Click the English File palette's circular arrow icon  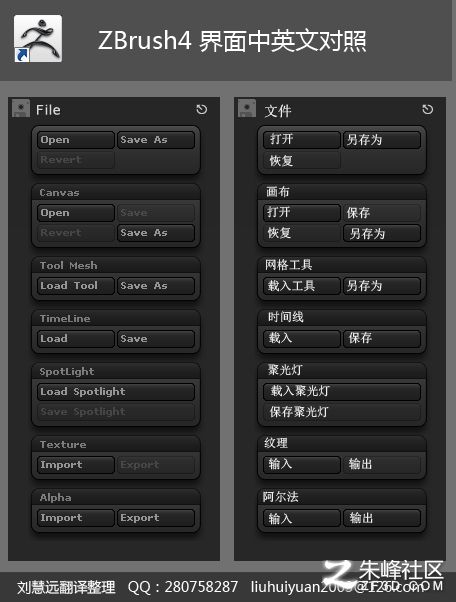(x=202, y=110)
